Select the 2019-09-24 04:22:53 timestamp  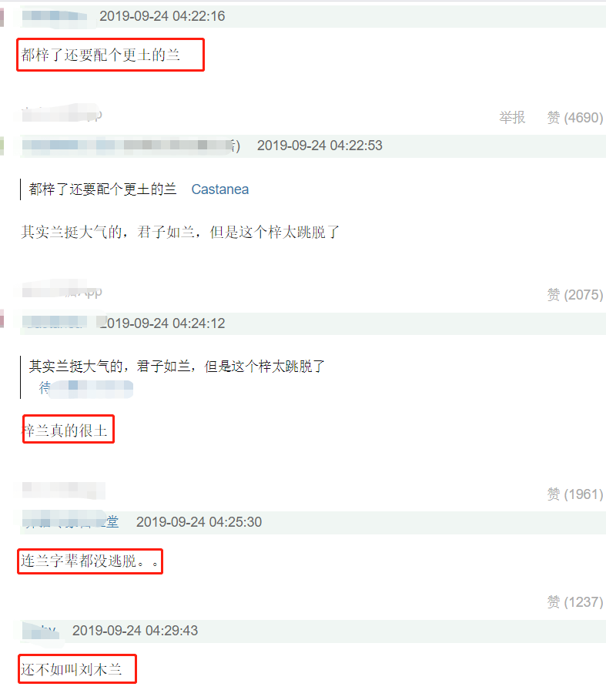coord(320,146)
